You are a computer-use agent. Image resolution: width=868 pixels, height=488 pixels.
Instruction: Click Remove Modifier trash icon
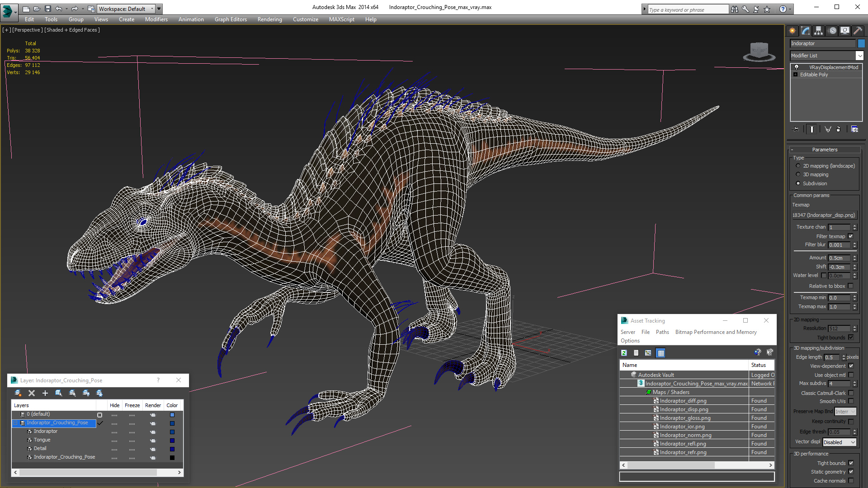839,129
